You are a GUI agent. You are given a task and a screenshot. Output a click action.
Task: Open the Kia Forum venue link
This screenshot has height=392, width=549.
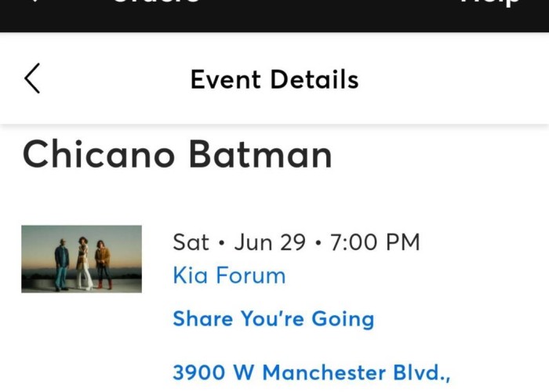pyautogui.click(x=229, y=275)
